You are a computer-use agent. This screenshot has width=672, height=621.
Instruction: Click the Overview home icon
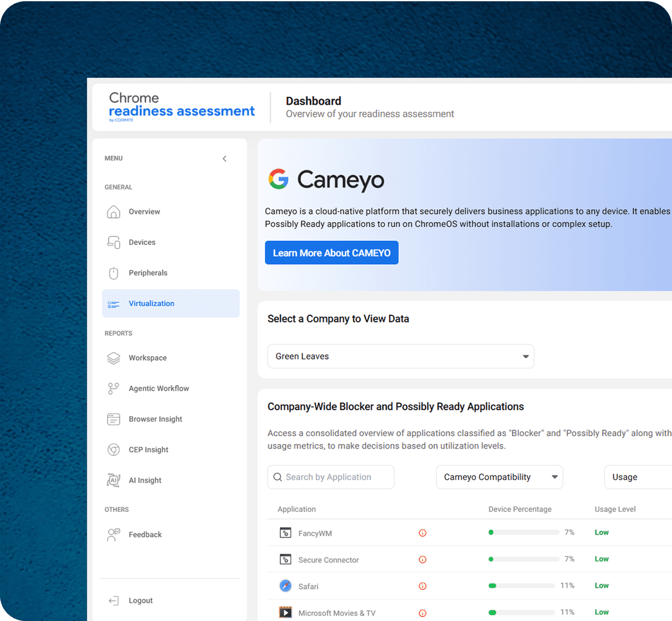click(114, 212)
